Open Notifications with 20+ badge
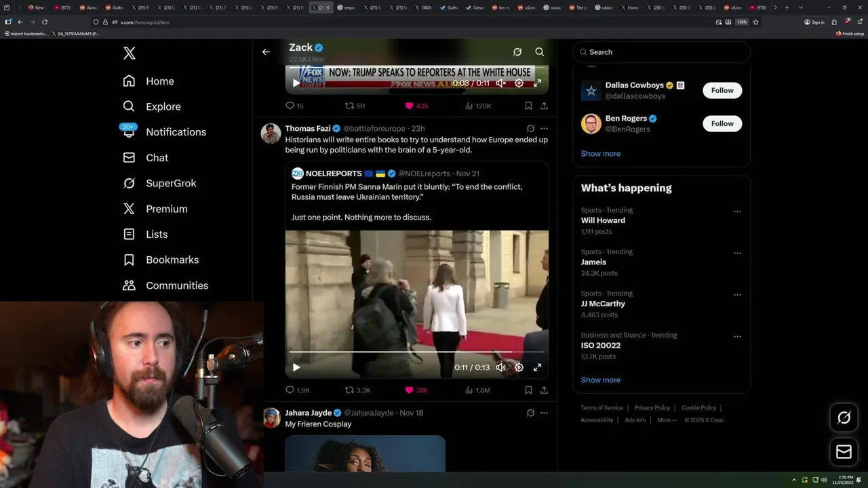This screenshot has width=868, height=488. coord(164,132)
